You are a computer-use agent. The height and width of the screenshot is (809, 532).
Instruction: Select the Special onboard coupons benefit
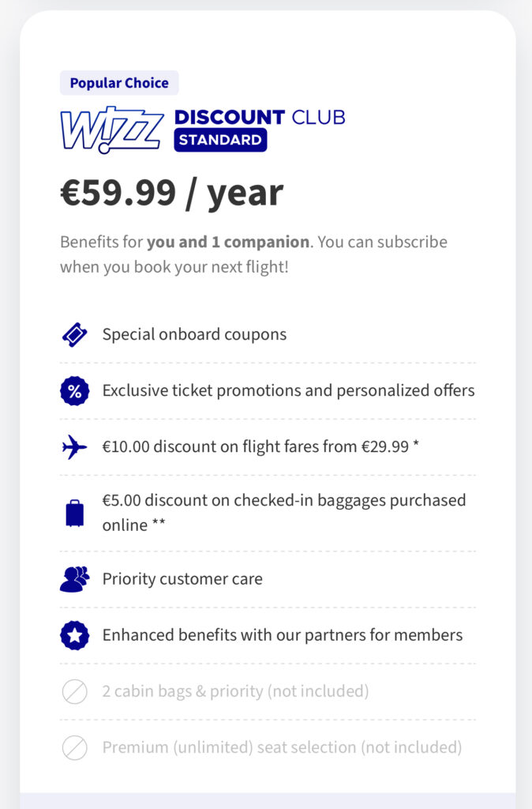[x=194, y=334]
